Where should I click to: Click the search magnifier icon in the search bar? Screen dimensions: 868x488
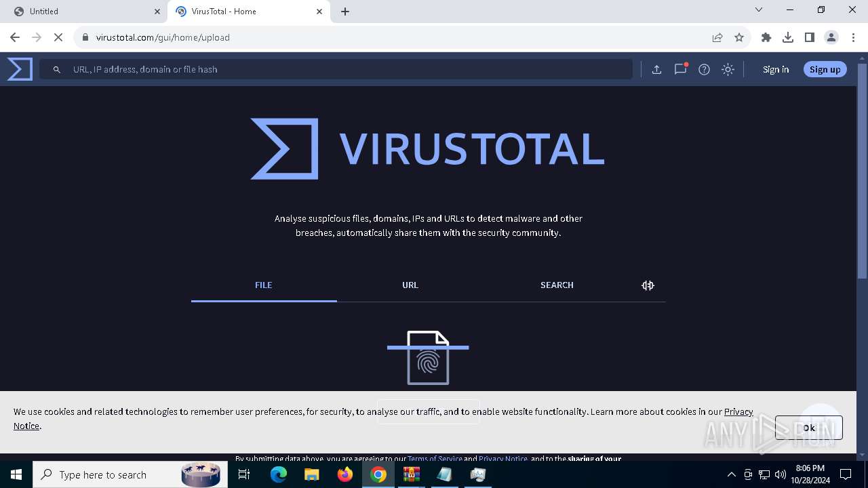click(57, 69)
